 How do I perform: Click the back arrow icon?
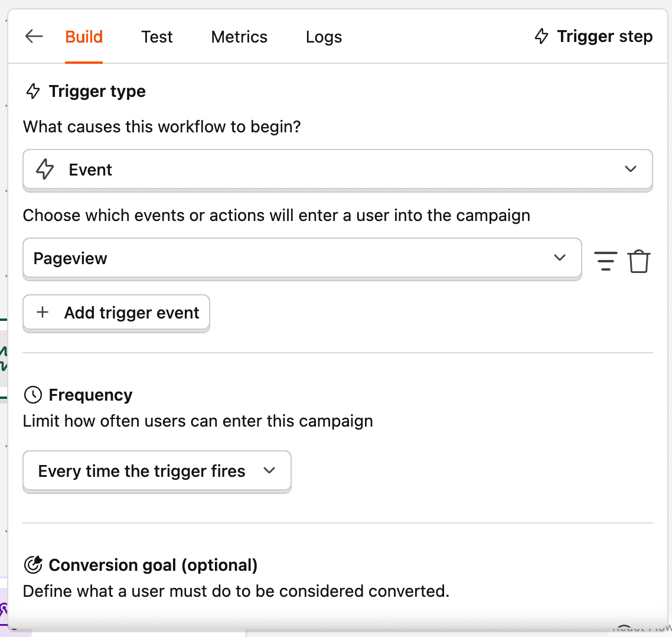pos(34,37)
